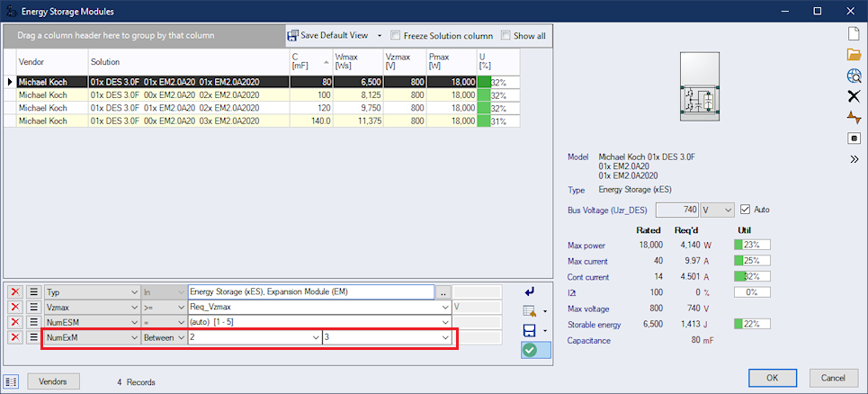868x394 pixels.
Task: Click the energy storage module thumbnail
Action: click(x=700, y=86)
